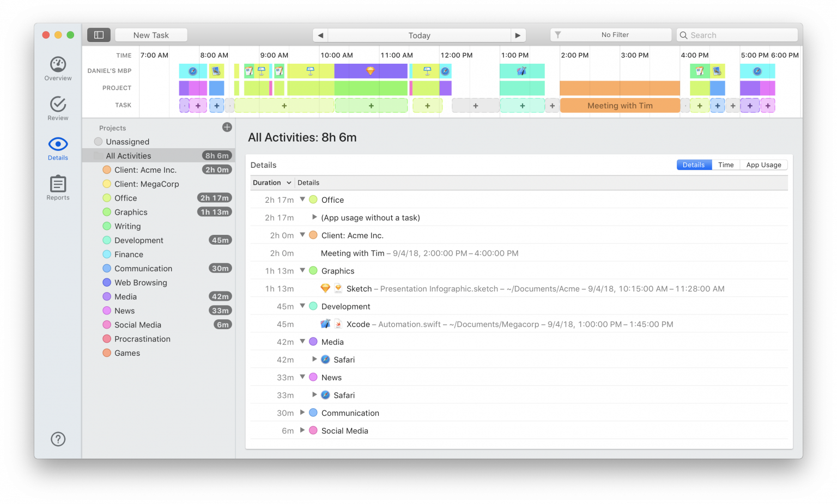
Task: Open the Reports section
Action: [x=58, y=187]
